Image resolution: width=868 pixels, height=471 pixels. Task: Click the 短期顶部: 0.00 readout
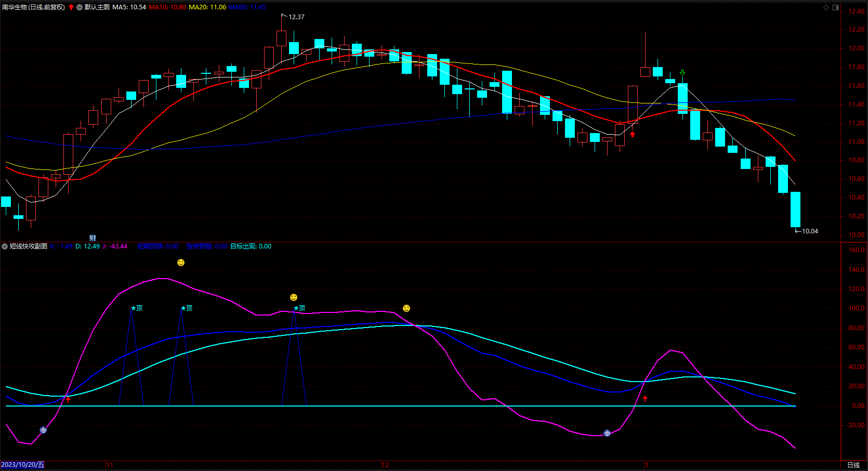(x=158, y=246)
